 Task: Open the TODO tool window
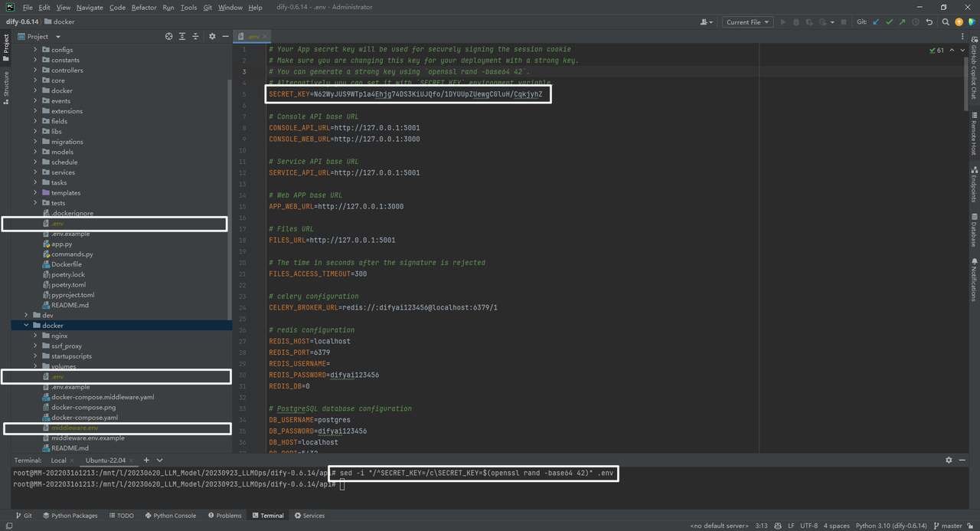tap(121, 515)
